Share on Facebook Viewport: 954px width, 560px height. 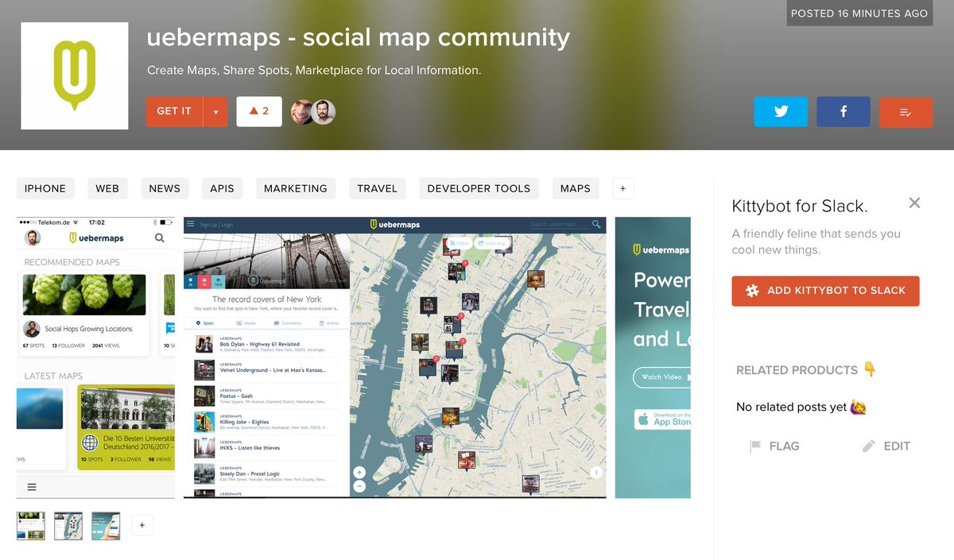click(843, 112)
